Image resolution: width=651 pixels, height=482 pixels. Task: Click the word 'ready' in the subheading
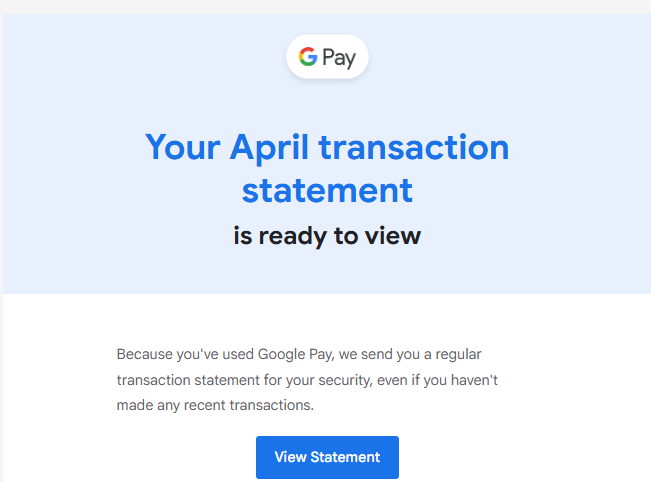tap(293, 237)
